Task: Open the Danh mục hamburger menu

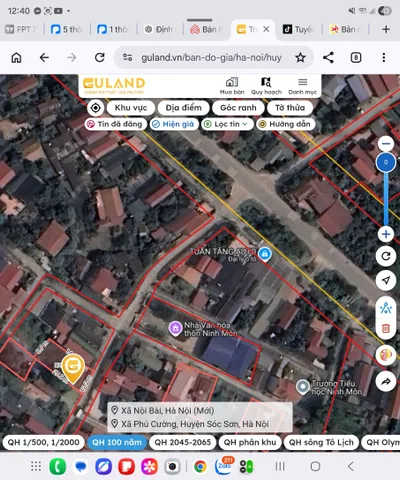Action: pos(303,86)
